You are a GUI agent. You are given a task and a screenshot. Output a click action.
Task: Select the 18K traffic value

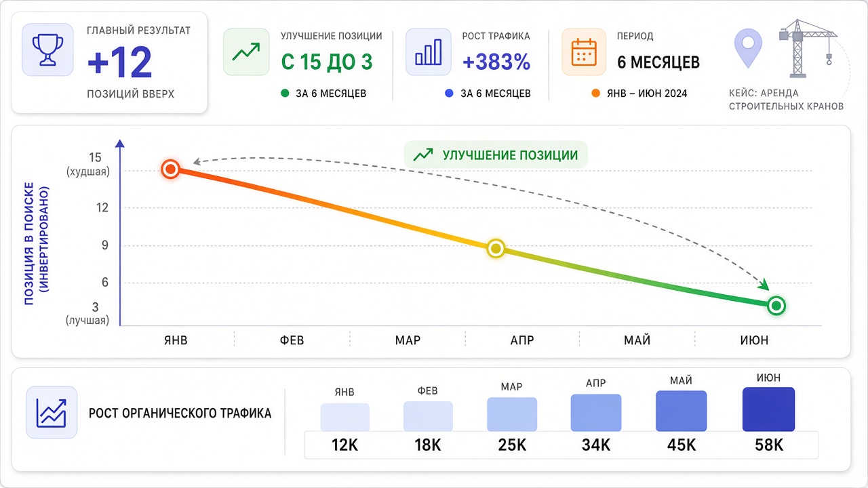point(428,445)
